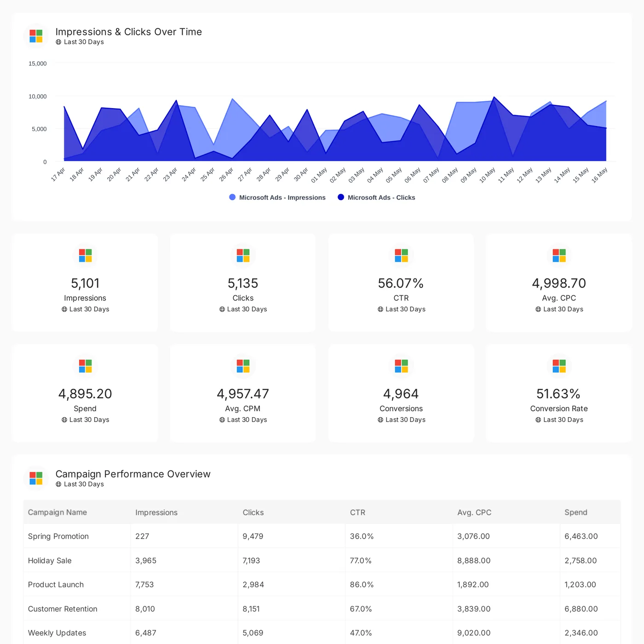Click globe icon on the CTR card

click(380, 309)
